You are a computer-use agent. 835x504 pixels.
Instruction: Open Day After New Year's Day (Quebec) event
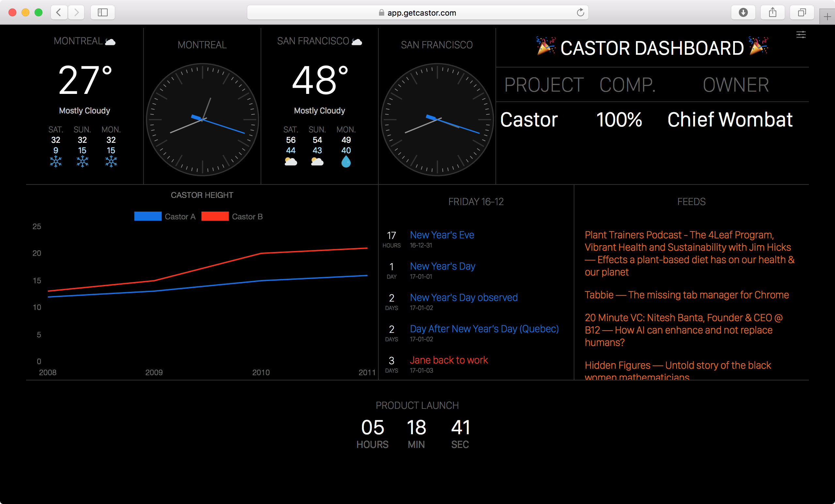tap(484, 329)
